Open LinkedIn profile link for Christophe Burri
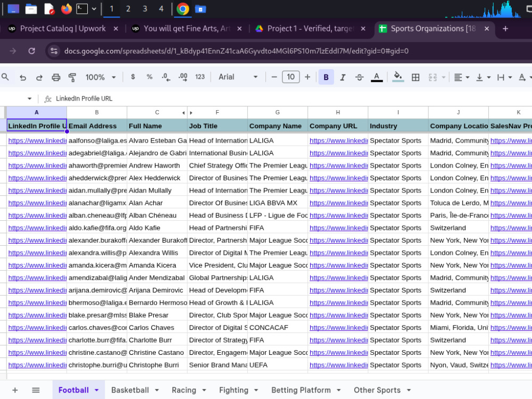The width and height of the screenshot is (532, 399). point(37,365)
